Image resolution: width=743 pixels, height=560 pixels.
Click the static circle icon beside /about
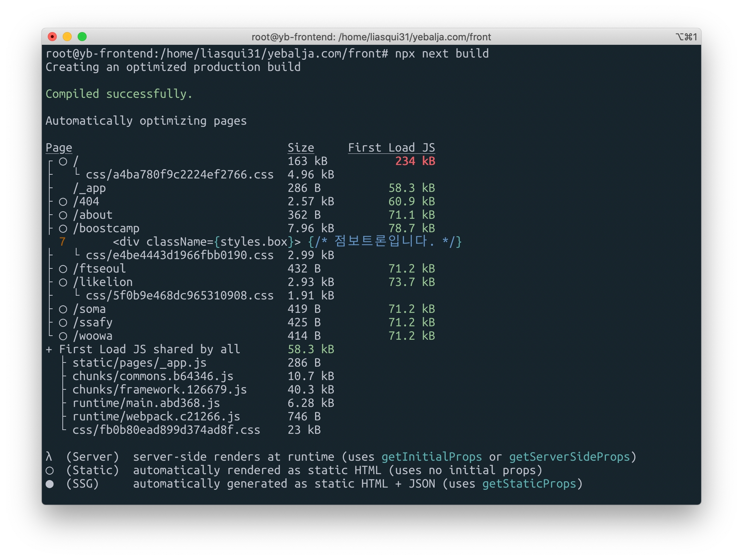(63, 215)
